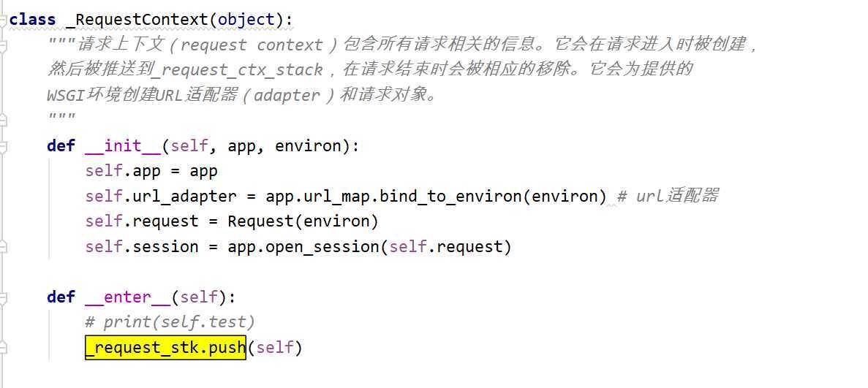Click the commented print(self.test) line
The image size is (868, 388).
170,322
